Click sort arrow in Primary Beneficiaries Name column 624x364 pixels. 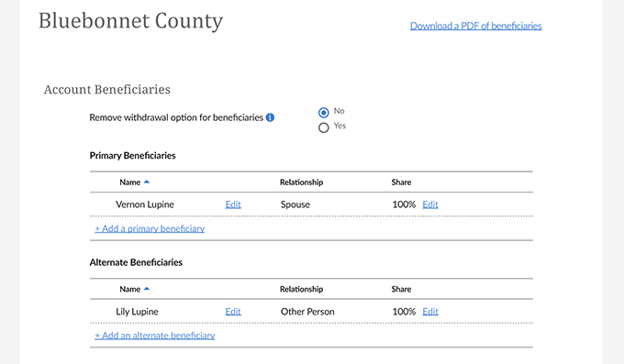coord(147,182)
